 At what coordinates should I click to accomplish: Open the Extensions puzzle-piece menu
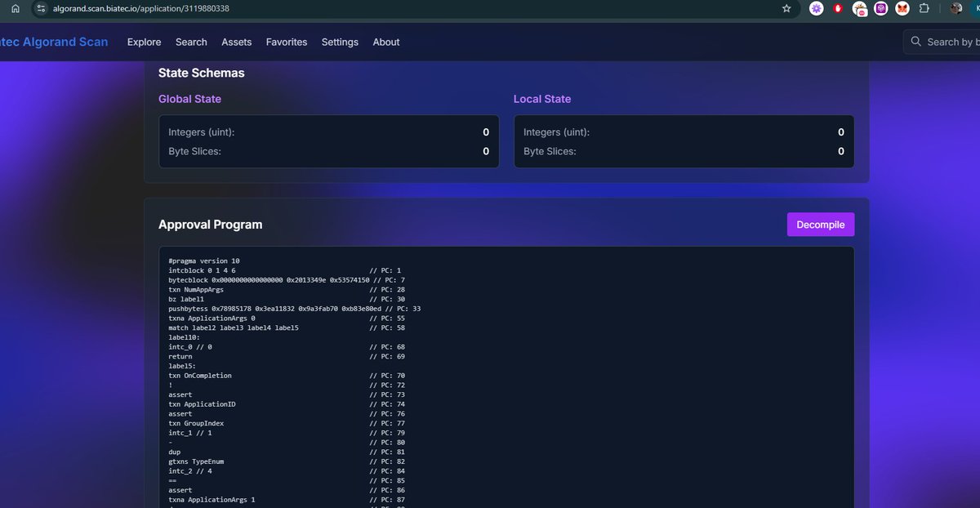click(924, 8)
